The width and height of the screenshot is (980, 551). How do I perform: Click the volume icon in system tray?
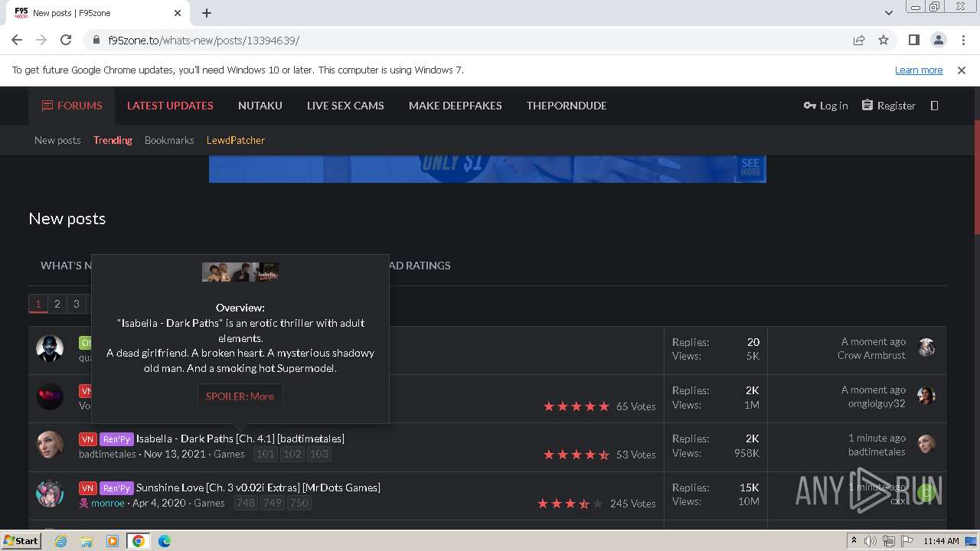[x=871, y=541]
